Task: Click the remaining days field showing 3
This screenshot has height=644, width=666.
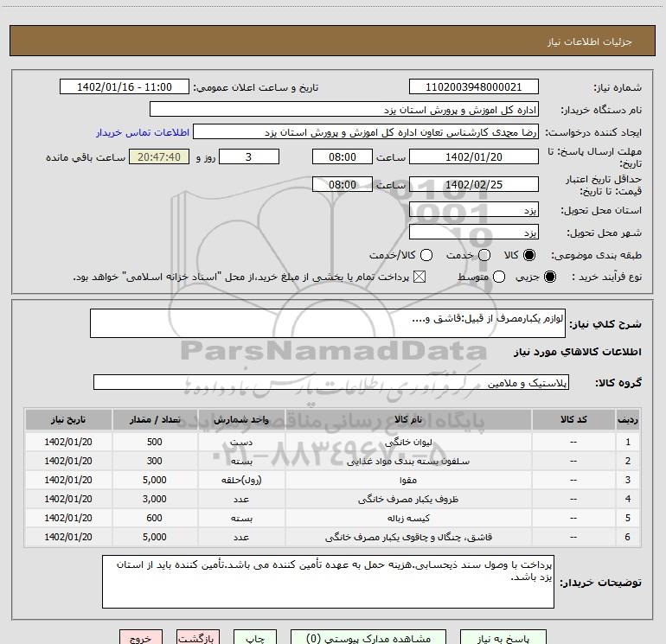Action: click(249, 156)
